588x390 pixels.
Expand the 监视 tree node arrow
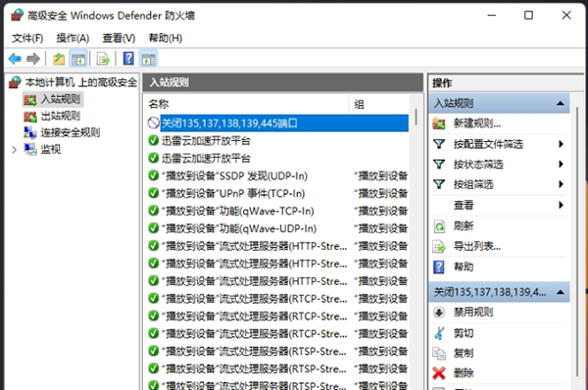[x=15, y=150]
